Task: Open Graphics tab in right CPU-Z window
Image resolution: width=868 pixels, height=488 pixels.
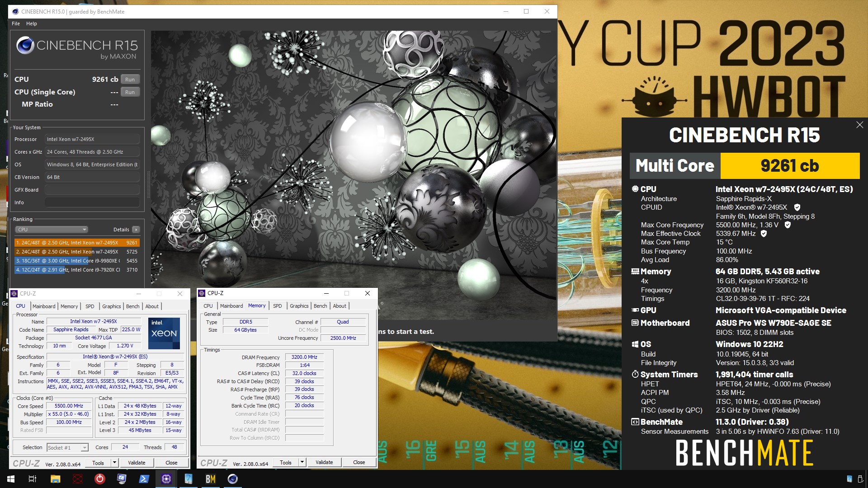Action: click(x=299, y=306)
